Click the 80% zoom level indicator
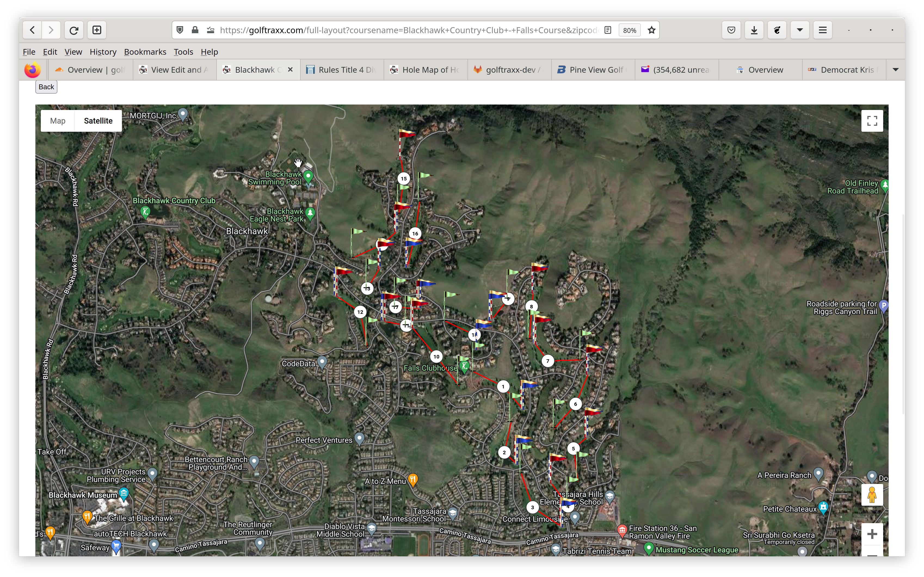The width and height of the screenshot is (924, 577). click(630, 30)
